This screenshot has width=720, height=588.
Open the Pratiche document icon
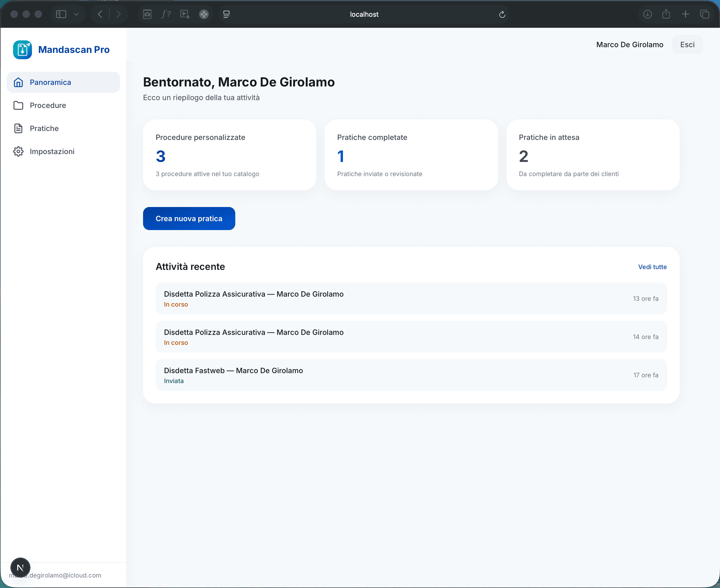pyautogui.click(x=18, y=128)
